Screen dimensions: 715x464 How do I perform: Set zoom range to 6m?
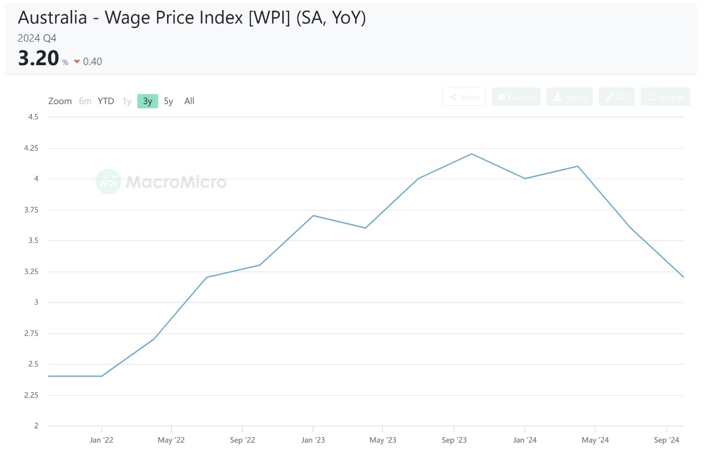[x=85, y=101]
